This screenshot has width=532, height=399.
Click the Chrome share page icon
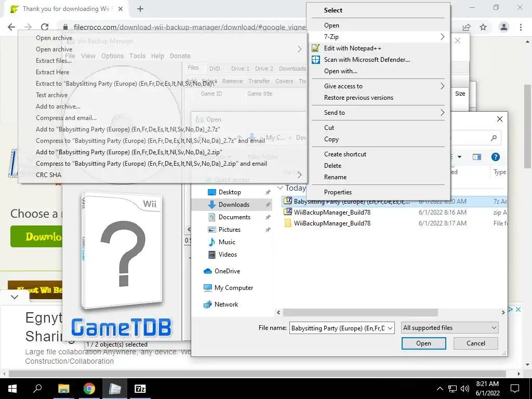(467, 27)
